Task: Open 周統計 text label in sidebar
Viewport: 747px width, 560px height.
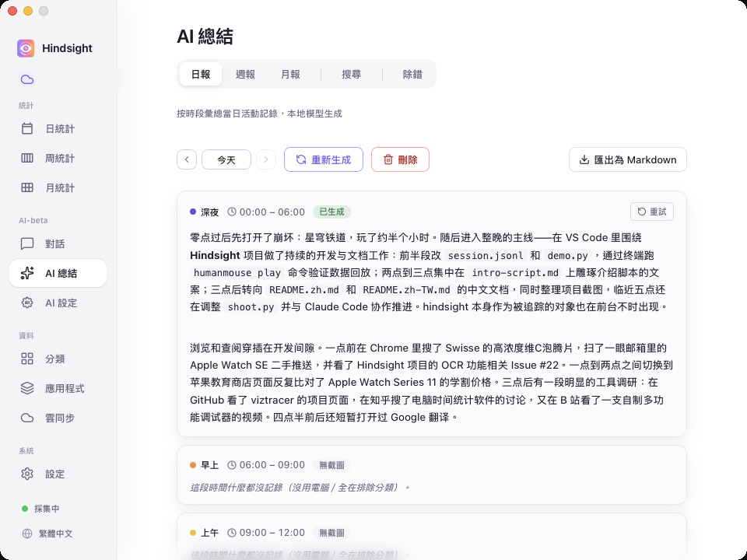Action: (60, 158)
